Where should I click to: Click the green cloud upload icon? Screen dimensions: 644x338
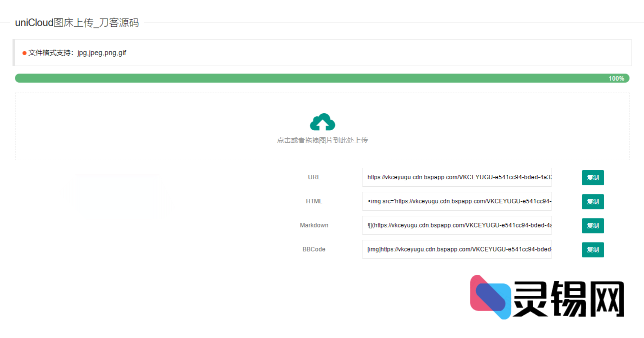322,122
